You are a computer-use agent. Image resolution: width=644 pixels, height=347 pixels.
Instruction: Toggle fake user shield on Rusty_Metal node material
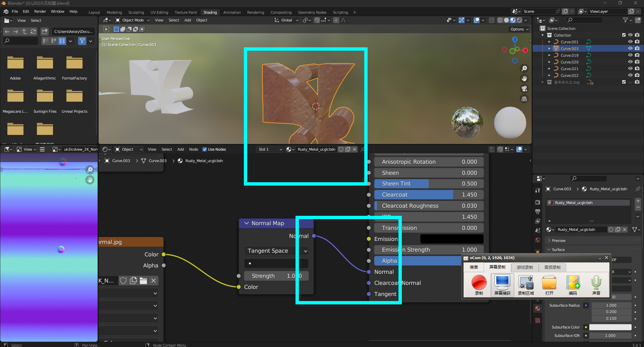click(341, 149)
